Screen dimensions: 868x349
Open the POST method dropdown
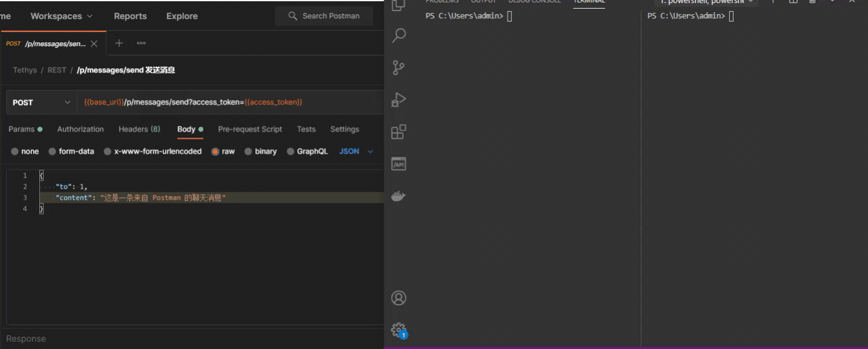click(x=41, y=102)
